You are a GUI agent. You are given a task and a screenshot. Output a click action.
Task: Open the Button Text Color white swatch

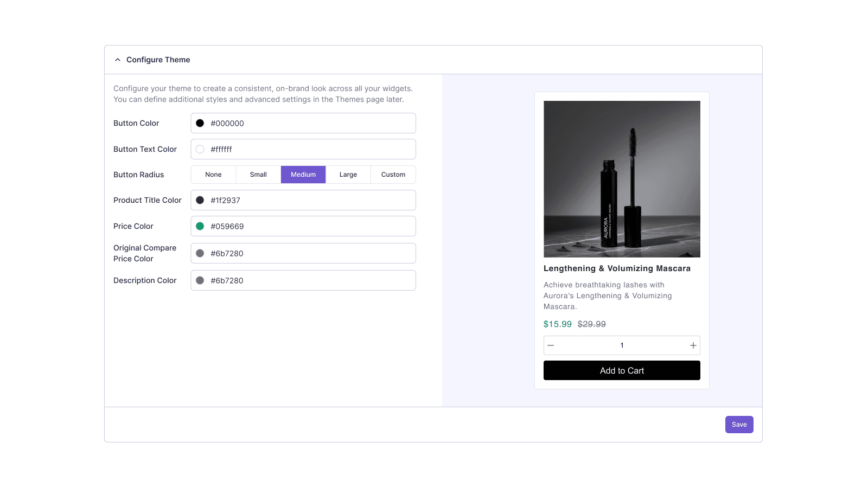pyautogui.click(x=200, y=149)
